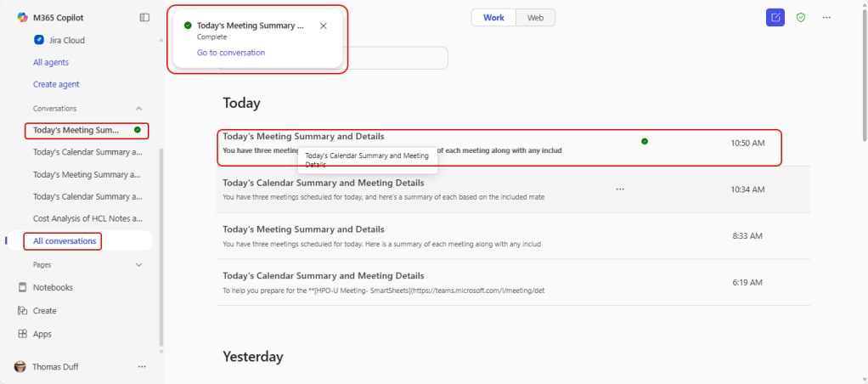Click the green shield protection icon
The width and height of the screenshot is (868, 384).
click(800, 17)
